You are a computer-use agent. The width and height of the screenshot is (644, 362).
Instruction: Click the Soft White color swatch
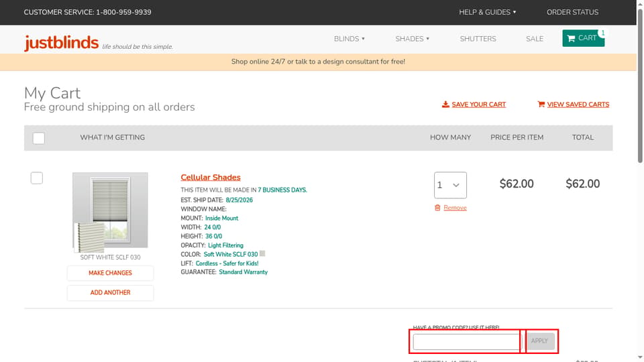point(262,253)
